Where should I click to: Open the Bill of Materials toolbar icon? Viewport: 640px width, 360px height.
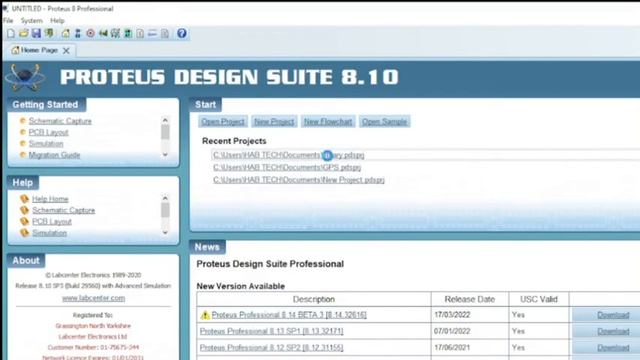pos(140,33)
